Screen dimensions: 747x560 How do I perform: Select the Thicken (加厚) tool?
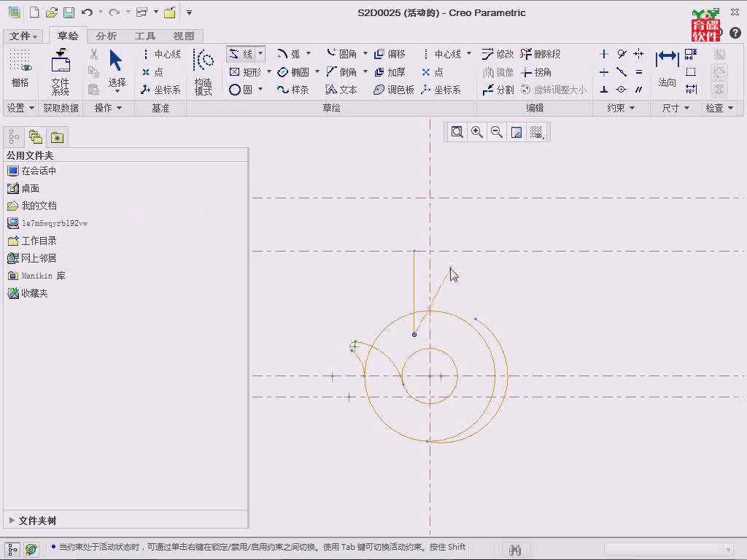pyautogui.click(x=390, y=72)
